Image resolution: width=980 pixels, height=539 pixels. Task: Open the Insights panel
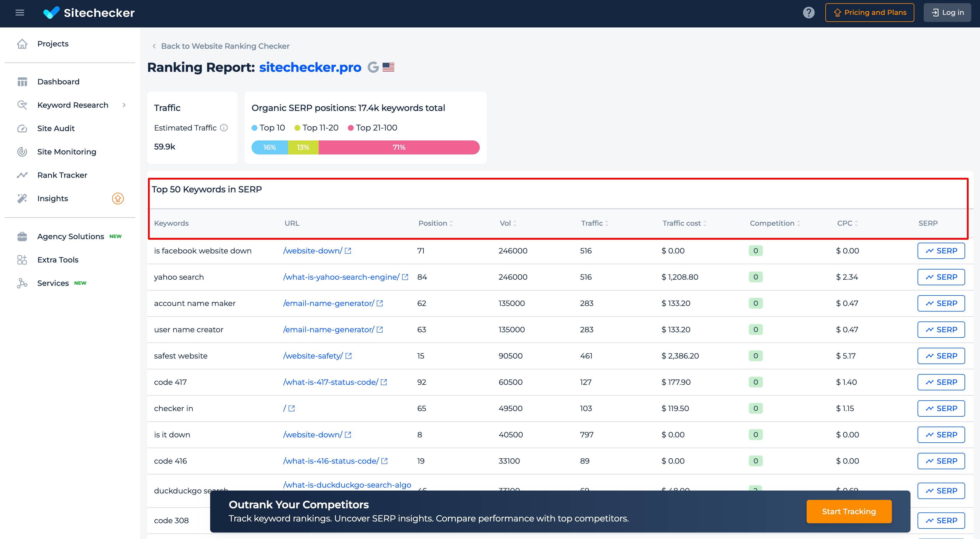pyautogui.click(x=53, y=198)
